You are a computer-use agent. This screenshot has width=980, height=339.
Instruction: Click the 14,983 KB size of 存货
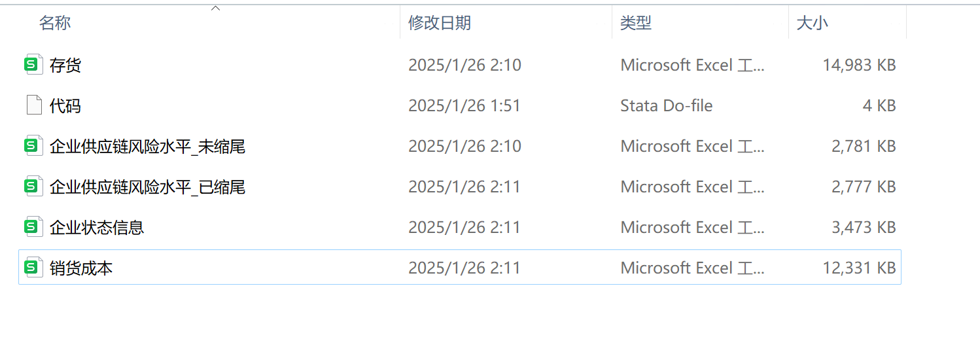click(859, 65)
